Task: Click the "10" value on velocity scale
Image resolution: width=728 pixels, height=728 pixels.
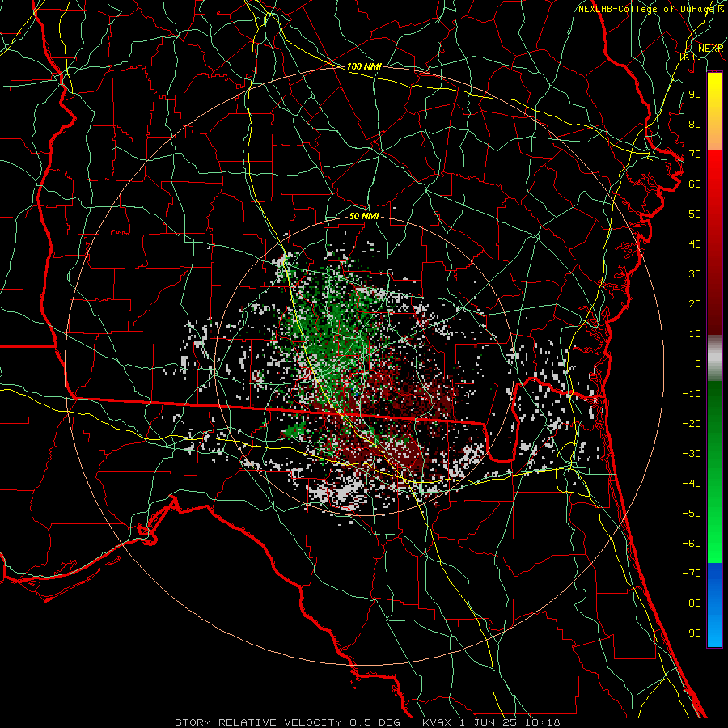Action: [x=695, y=334]
